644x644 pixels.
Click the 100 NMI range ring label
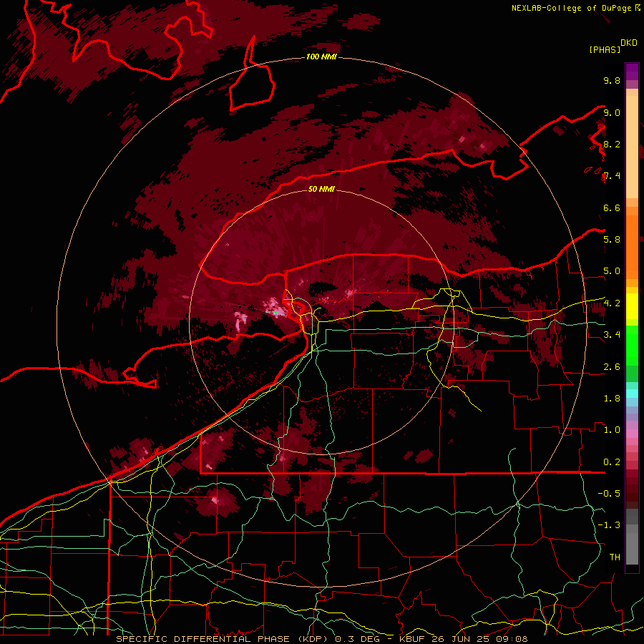pos(321,57)
